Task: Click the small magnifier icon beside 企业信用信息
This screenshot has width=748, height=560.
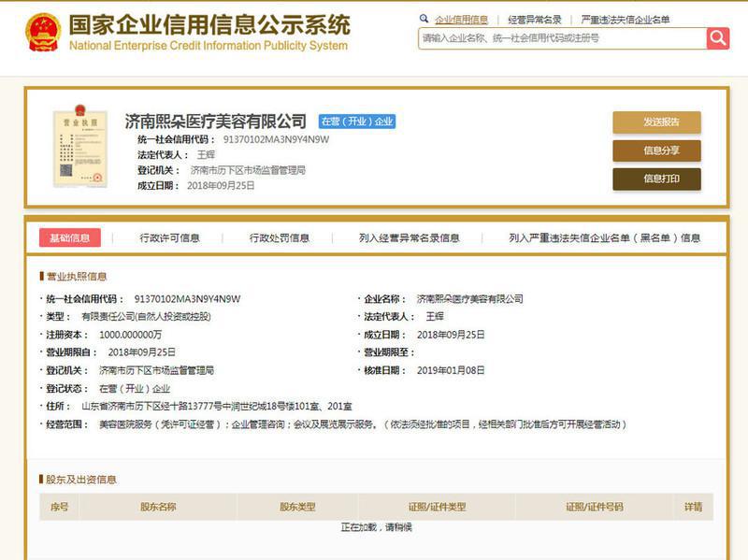Action: 424,19
